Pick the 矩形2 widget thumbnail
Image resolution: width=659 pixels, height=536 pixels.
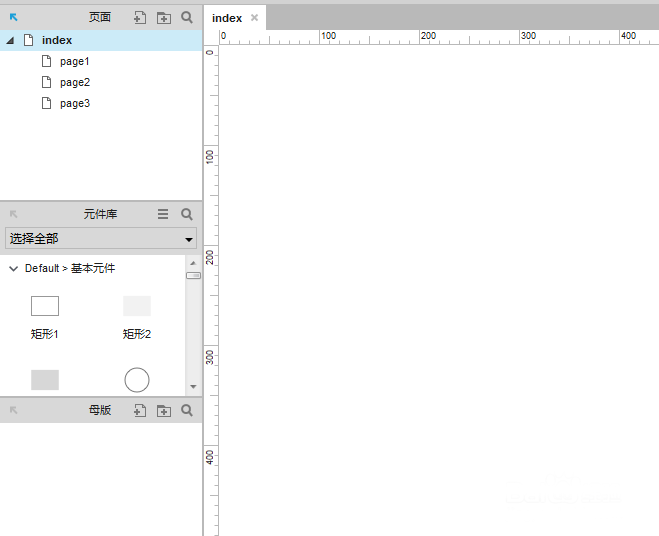(137, 306)
